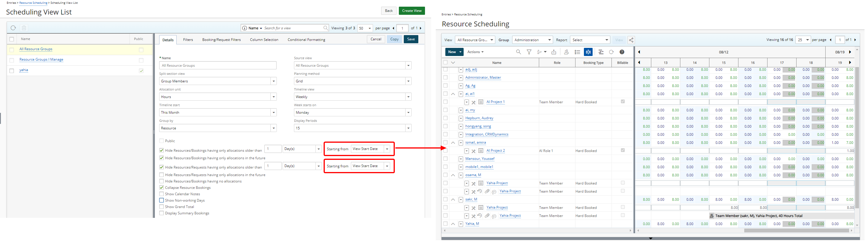Uncheck Collapse Resource Bookings
This screenshot has height=246, width=868.
[x=162, y=188]
